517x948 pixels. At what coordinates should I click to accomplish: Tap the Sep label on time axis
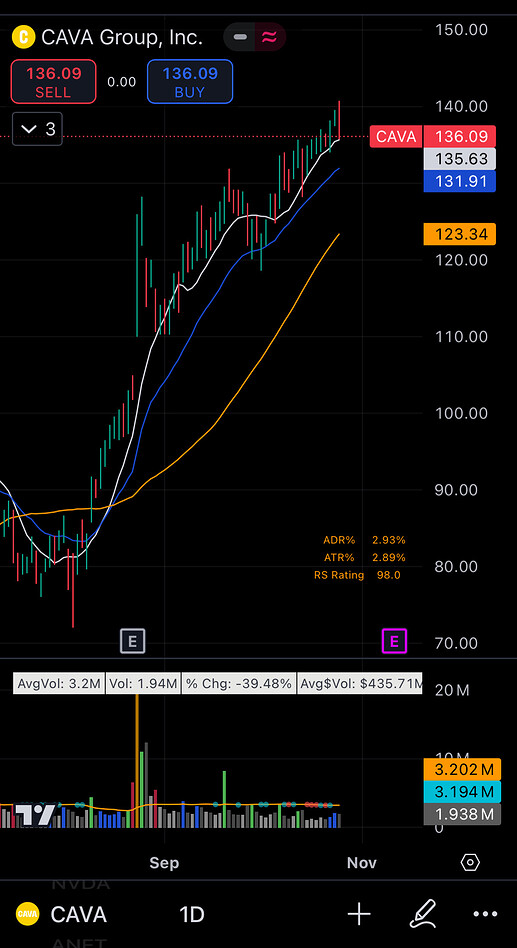(164, 863)
